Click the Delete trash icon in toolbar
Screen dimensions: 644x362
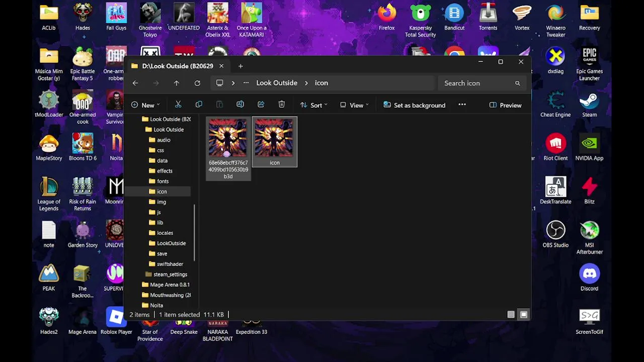(282, 105)
